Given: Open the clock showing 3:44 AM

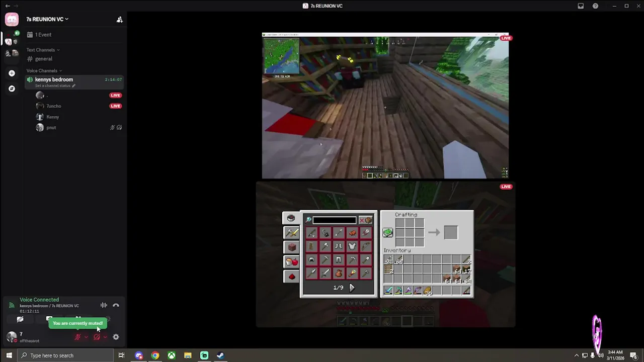Looking at the screenshot, I should (x=615, y=355).
